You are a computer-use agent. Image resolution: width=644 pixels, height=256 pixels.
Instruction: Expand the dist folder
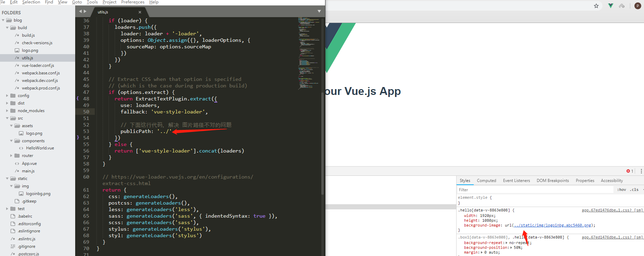(x=7, y=103)
